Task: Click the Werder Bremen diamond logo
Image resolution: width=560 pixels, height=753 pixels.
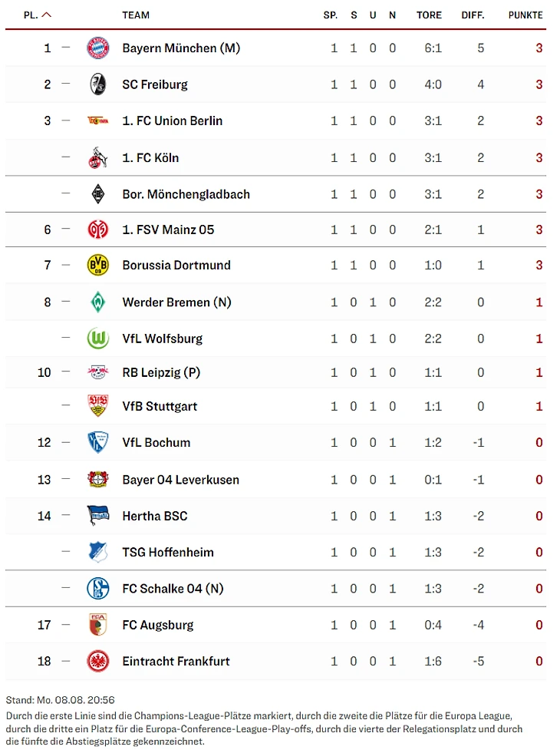Action: click(97, 302)
